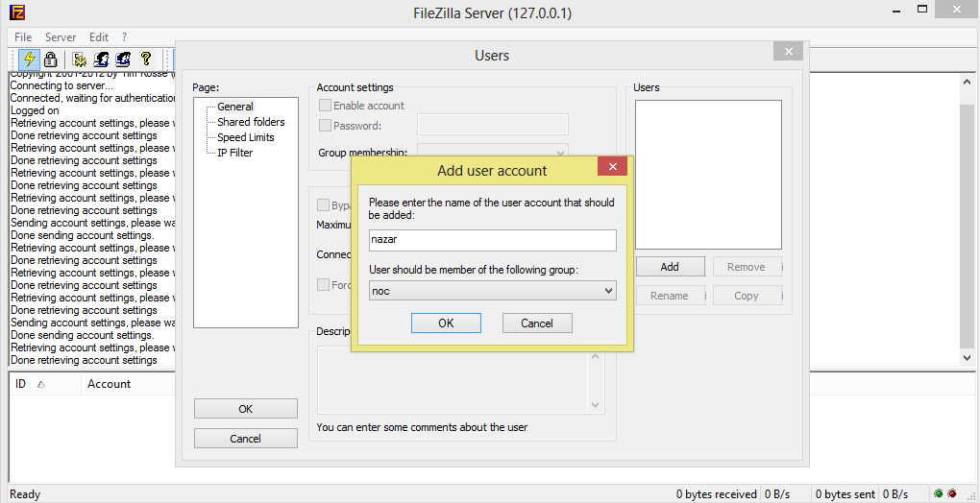Click the ID column header
The image size is (980, 503).
[45, 384]
